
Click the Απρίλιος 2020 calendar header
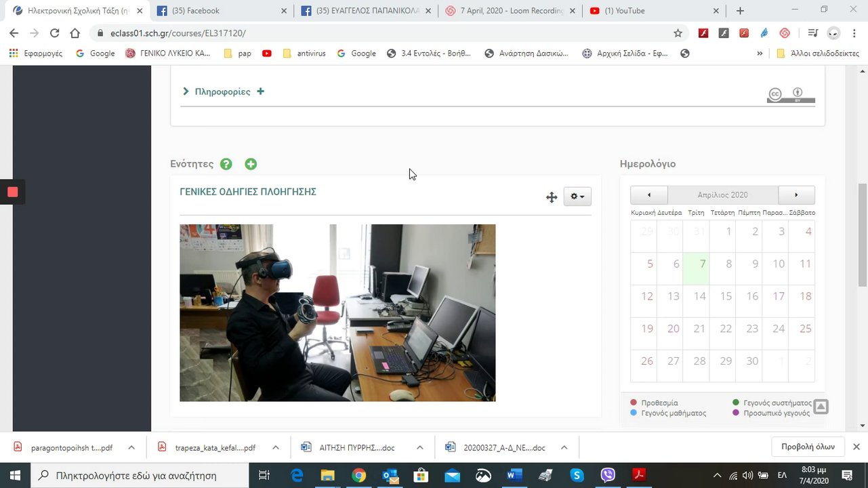[x=722, y=195]
